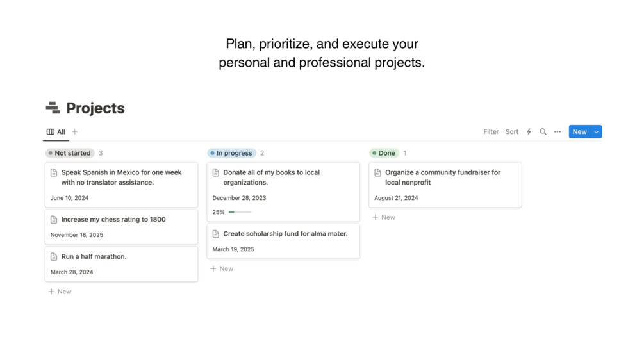The image size is (644, 362).
Task: Click the blue New button
Action: 579,132
